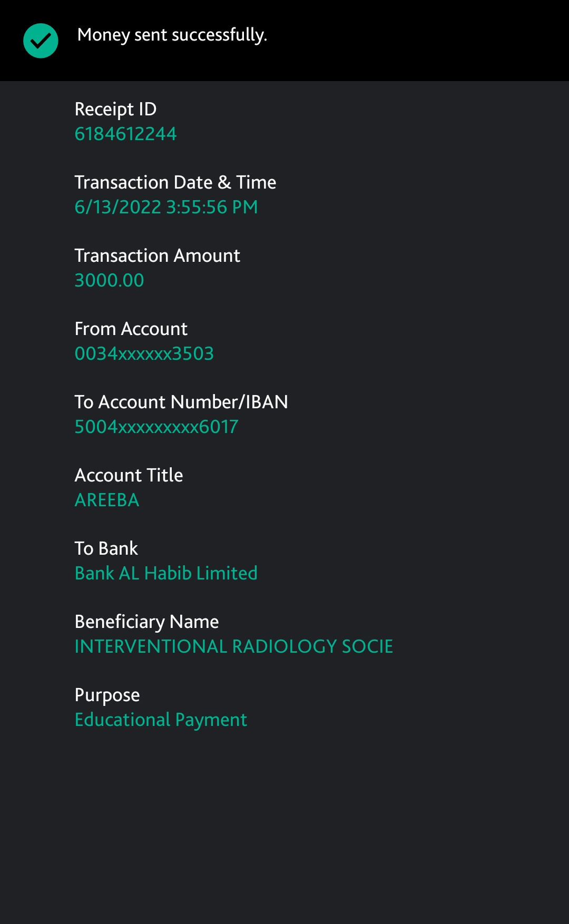Tap the Educational Payment purpose value
This screenshot has height=924, width=569.
[x=161, y=720]
